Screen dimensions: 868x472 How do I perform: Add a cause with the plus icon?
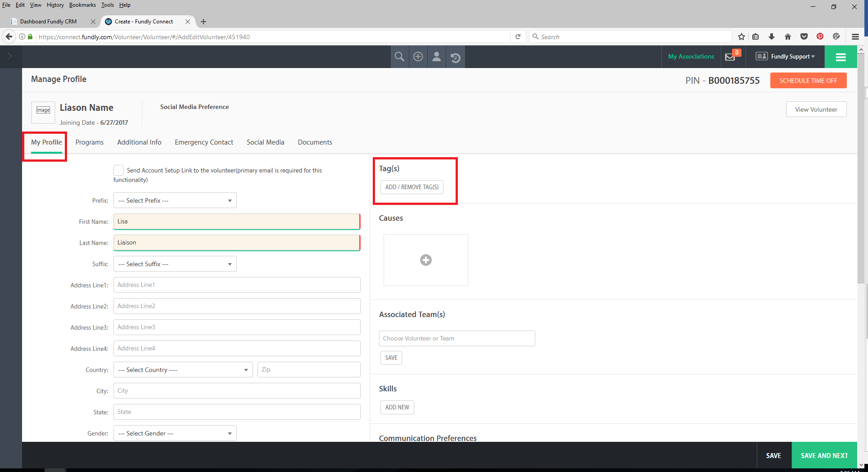(426, 260)
